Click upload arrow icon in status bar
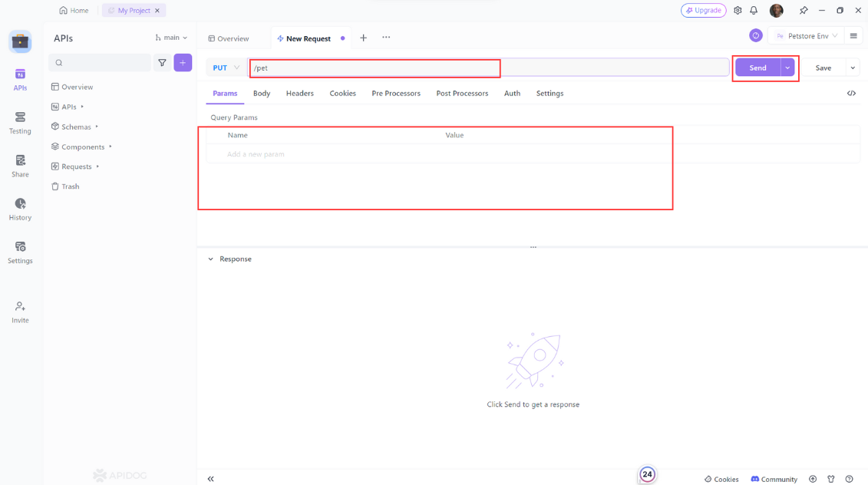 pos(813,479)
